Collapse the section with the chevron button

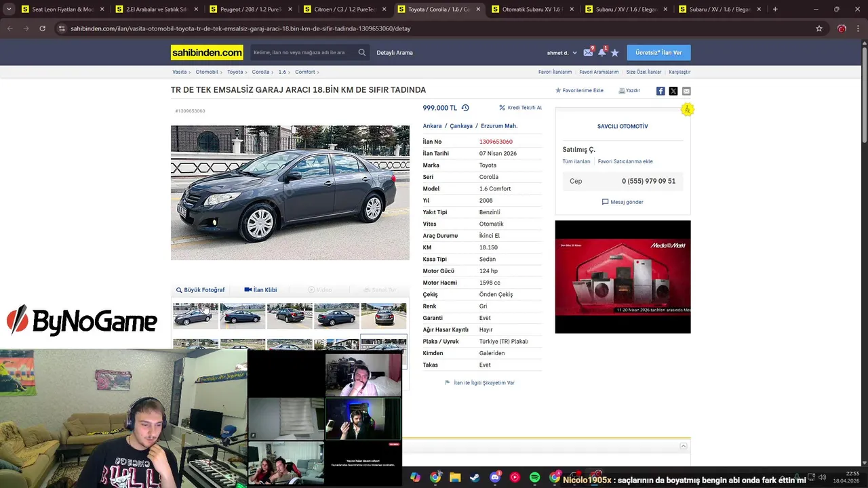(684, 446)
